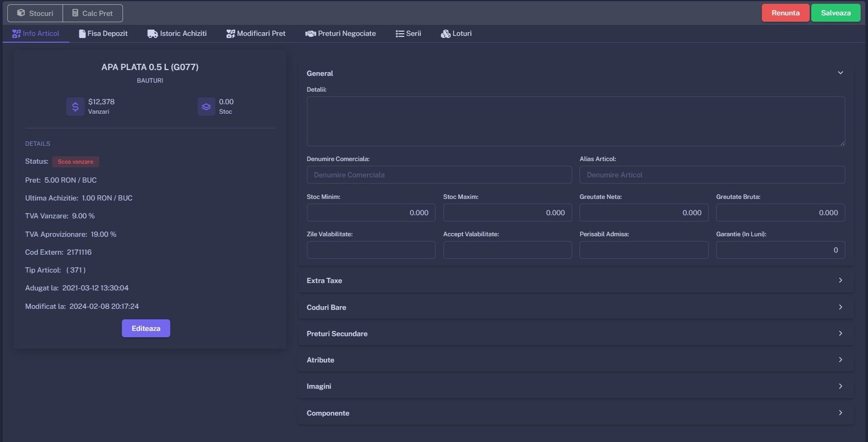
Task: Click the TVA Aprovizionare 19.00 % text
Action: click(x=71, y=234)
